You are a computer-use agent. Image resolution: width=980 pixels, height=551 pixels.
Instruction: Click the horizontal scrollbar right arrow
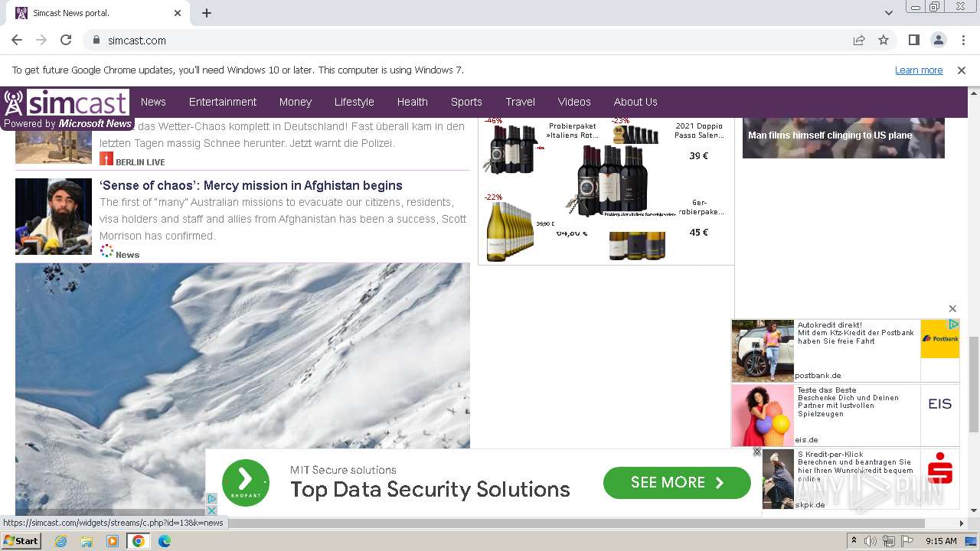pyautogui.click(x=962, y=523)
